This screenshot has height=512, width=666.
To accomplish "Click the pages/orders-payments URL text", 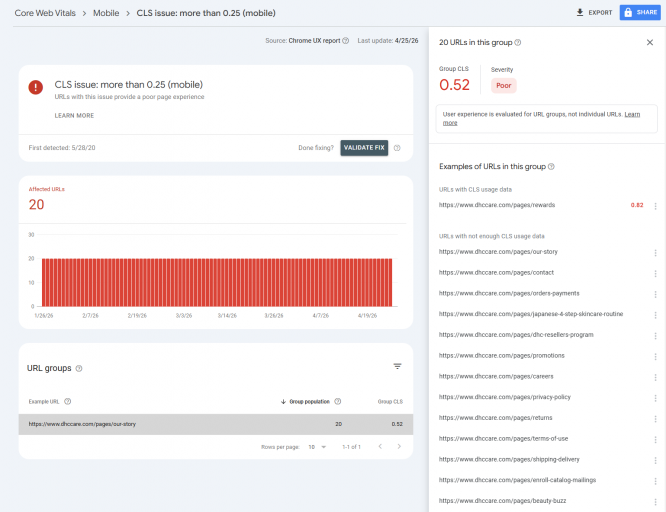I will pos(509,293).
